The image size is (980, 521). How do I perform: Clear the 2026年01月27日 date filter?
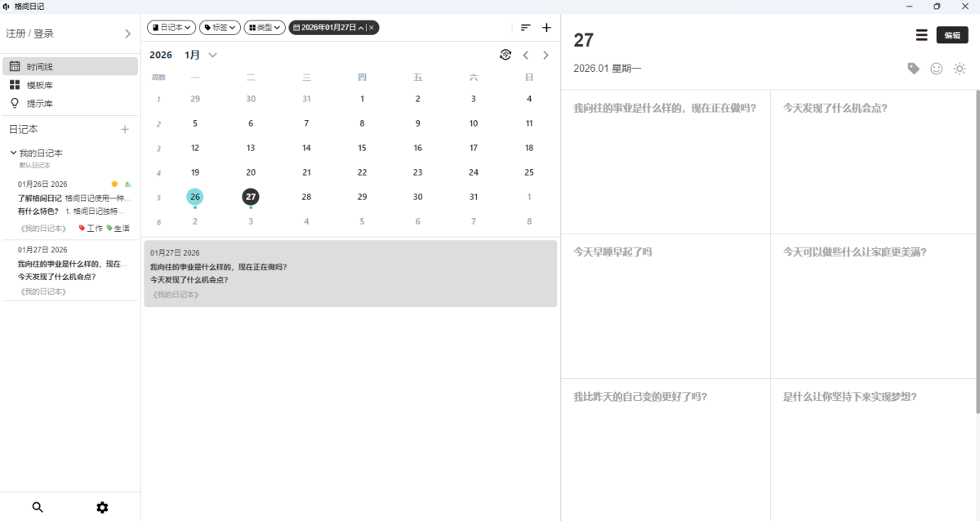(x=372, y=28)
